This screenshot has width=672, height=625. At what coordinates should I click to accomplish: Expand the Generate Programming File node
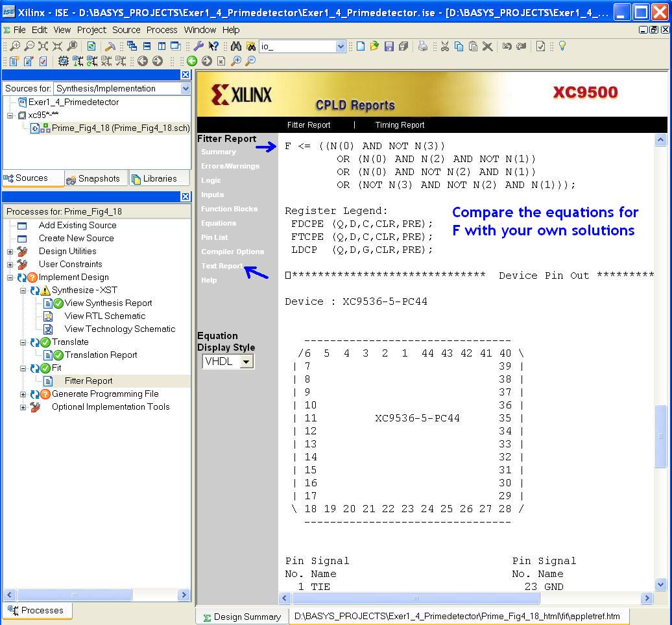click(23, 394)
